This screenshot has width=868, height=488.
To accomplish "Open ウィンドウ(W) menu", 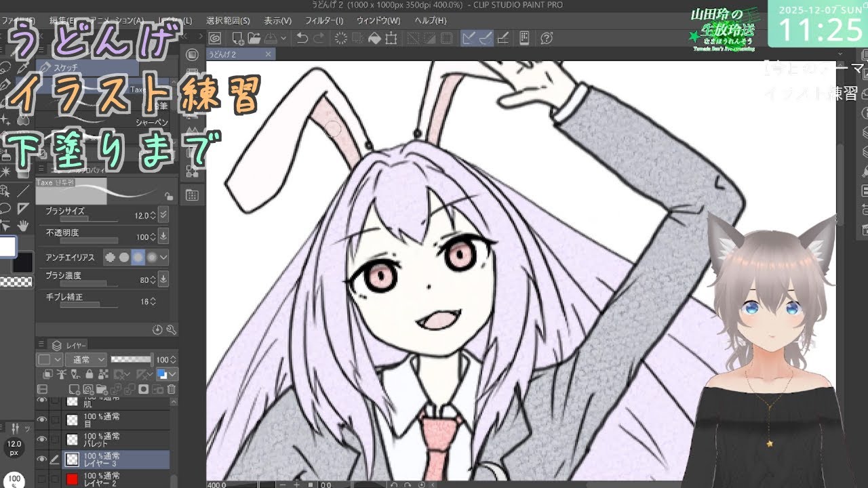I will click(378, 21).
